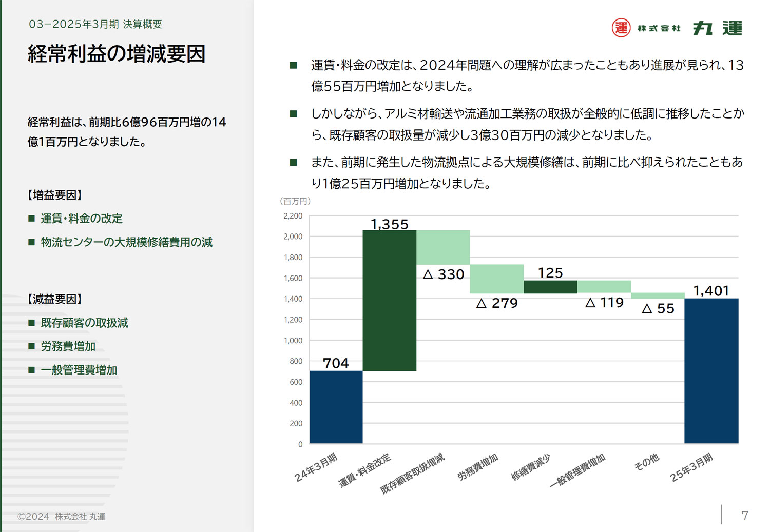Click the 一般管理費増加 list item
This screenshot has width=770, height=532.
73,370
